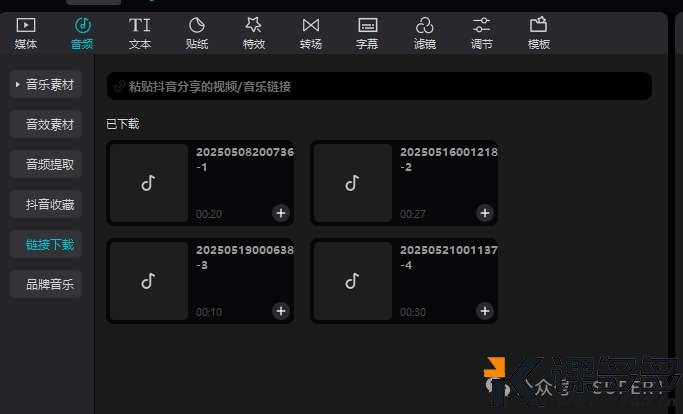Click the Douyin link paste field
This screenshot has height=414, width=683.
pos(379,87)
